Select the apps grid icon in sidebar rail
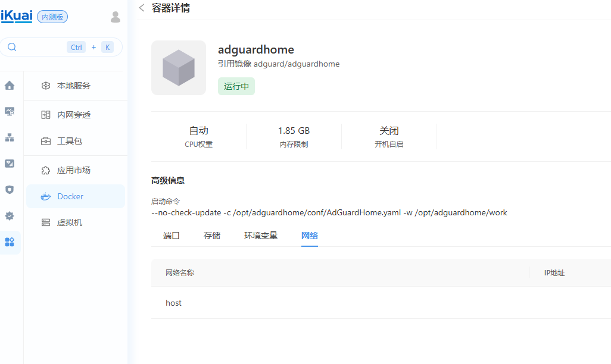This screenshot has width=611, height=364. [x=10, y=242]
